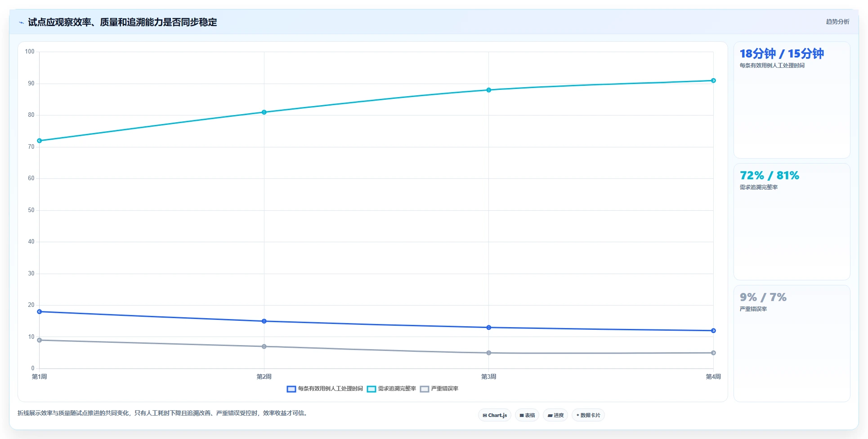Toggle the 每条有效用例人工处理时间 legend swatch
868x439 pixels.
pos(291,389)
